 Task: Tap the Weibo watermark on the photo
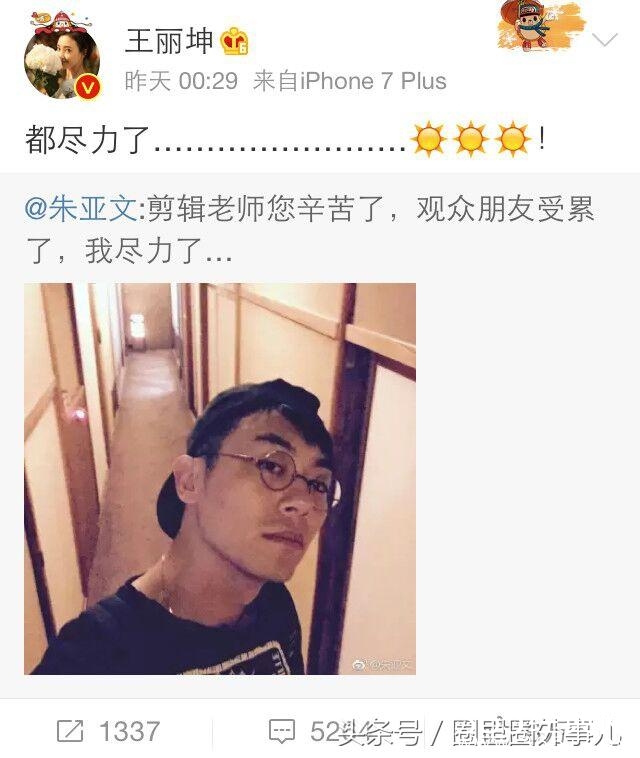tap(382, 665)
